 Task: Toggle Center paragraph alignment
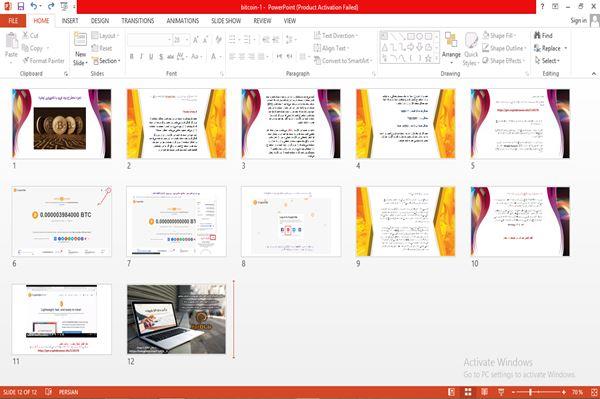(x=242, y=57)
